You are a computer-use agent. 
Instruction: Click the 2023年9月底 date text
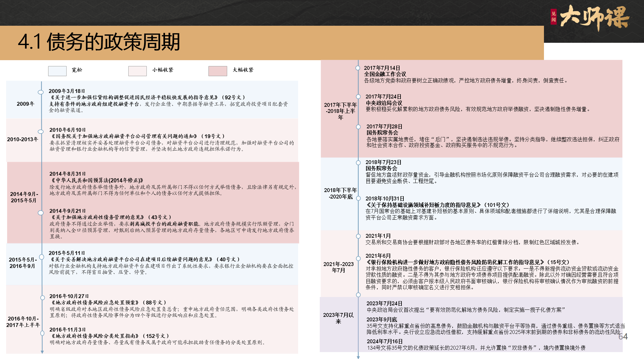coord(382,319)
